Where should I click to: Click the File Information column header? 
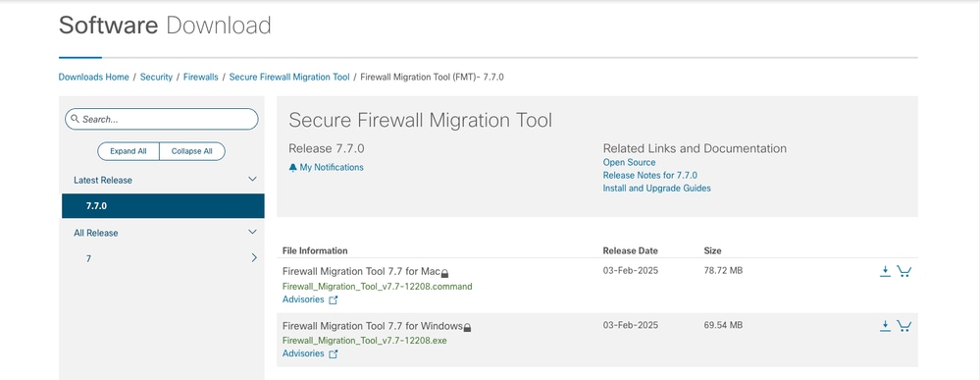(x=315, y=250)
